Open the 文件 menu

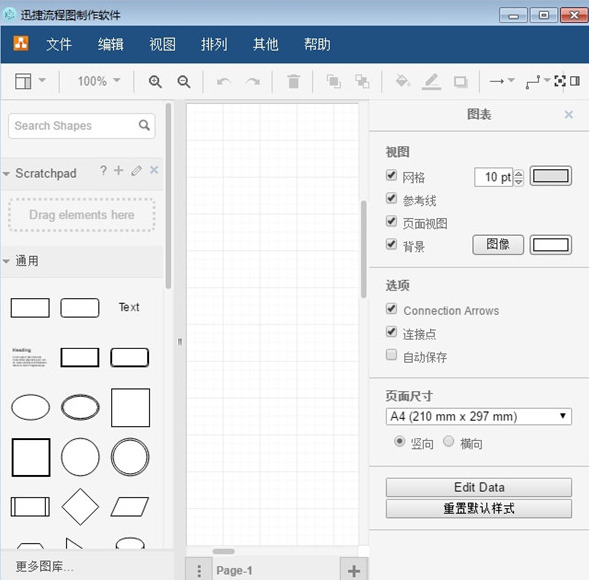[59, 44]
